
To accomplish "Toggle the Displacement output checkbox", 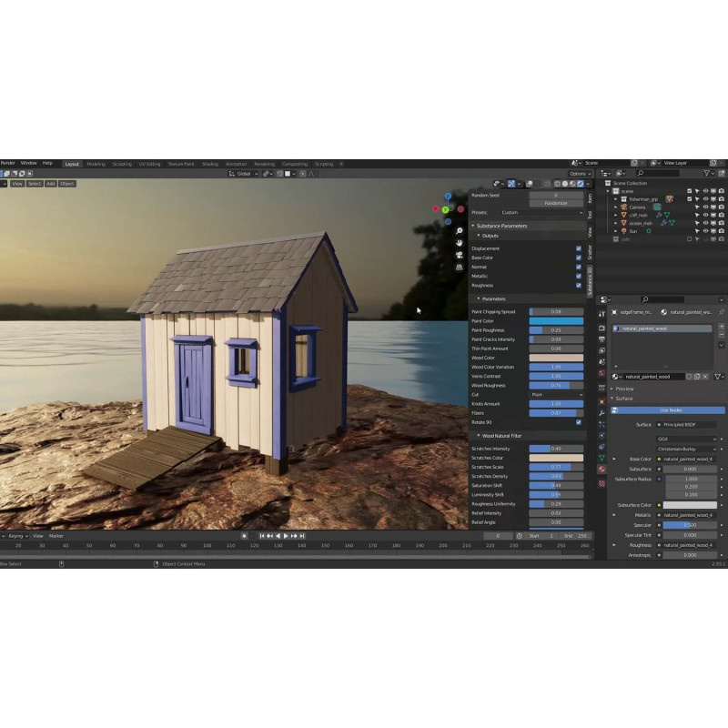I will point(579,248).
